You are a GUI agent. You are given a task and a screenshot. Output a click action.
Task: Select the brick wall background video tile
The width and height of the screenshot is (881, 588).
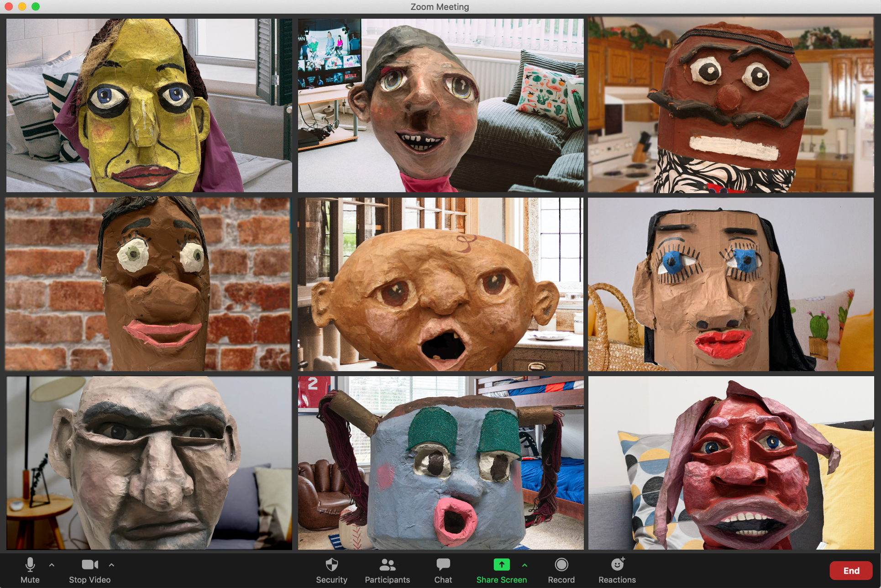(149, 284)
